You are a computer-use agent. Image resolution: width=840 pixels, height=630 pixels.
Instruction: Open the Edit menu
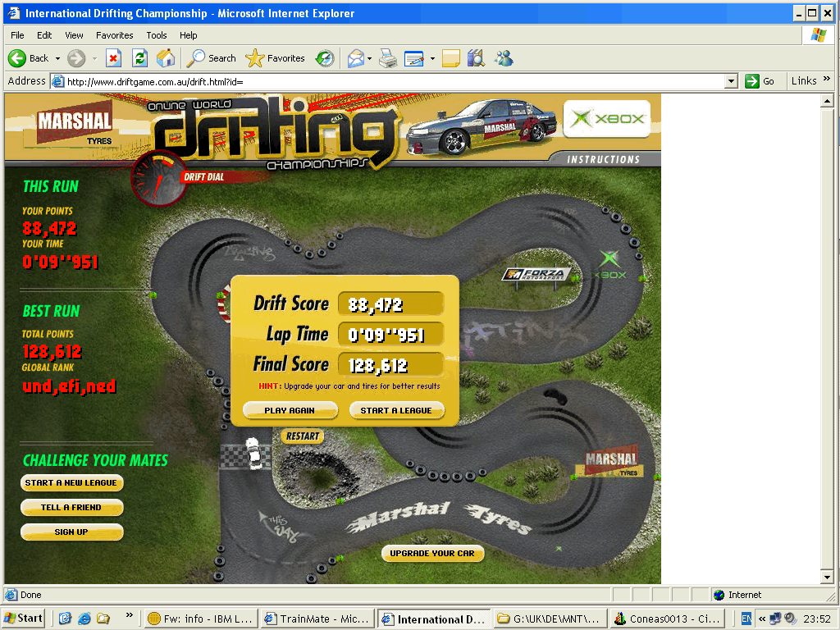pos(44,35)
